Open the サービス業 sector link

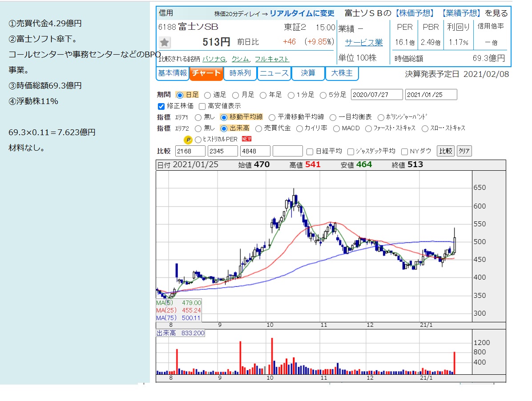click(x=364, y=43)
